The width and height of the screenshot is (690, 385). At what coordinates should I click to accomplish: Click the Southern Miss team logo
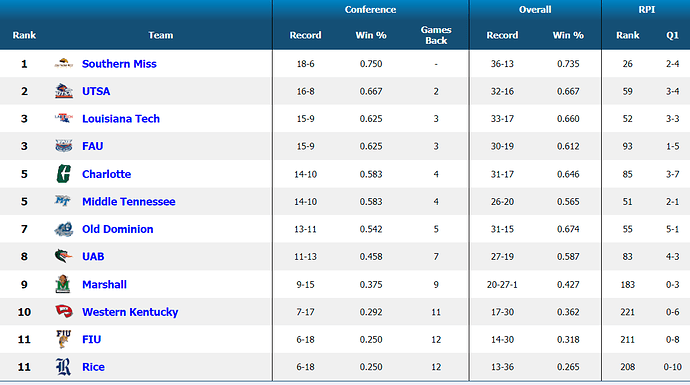[63, 63]
